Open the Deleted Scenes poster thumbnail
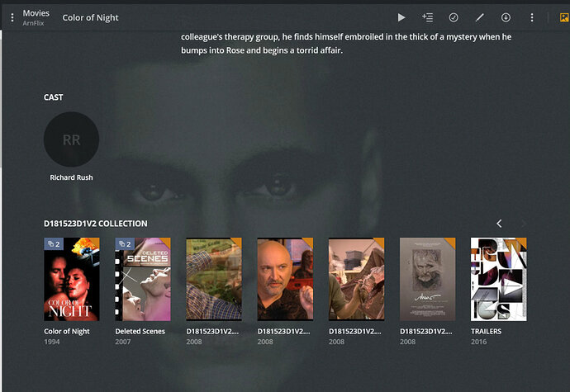This screenshot has width=570, height=392. tap(143, 280)
